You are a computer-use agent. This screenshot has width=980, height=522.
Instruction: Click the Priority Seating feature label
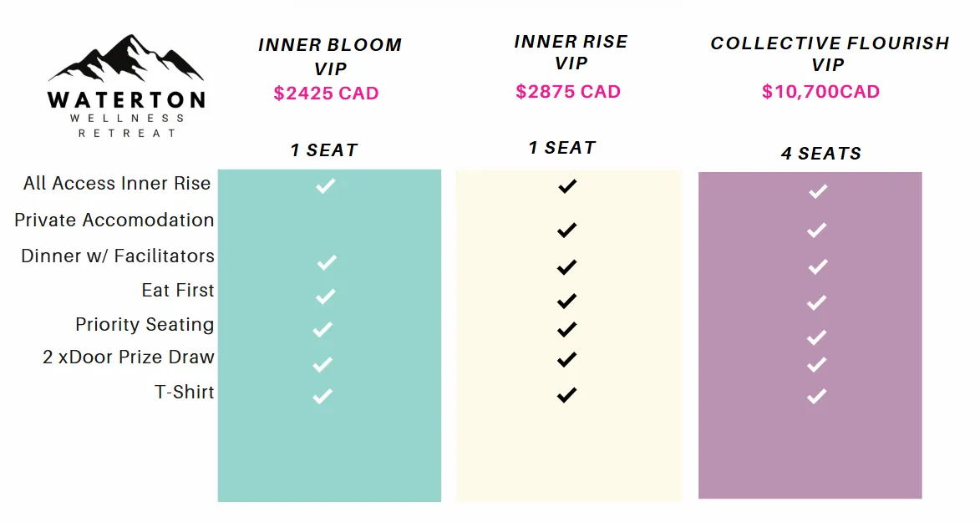pyautogui.click(x=145, y=325)
